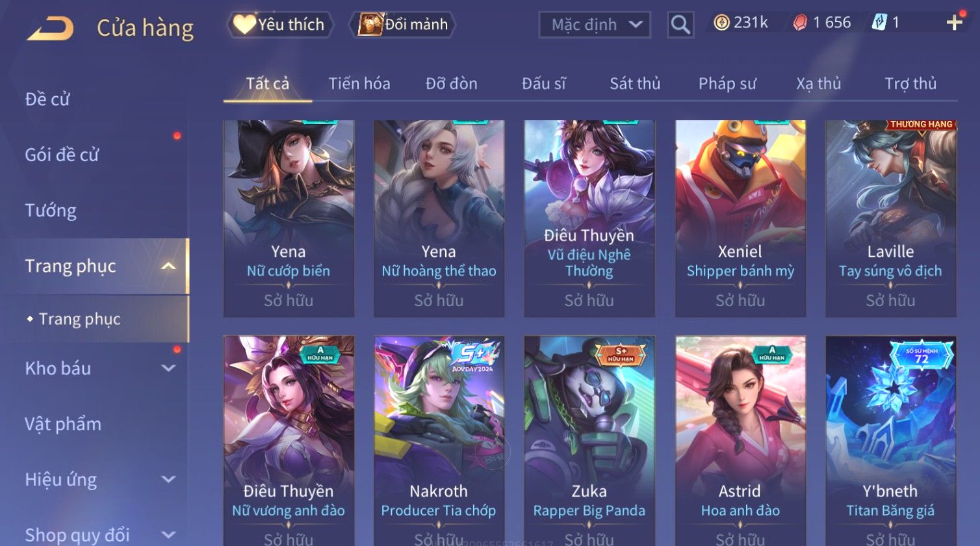The height and width of the screenshot is (546, 980).
Task: Select the Tiến hóa tab
Action: point(359,84)
